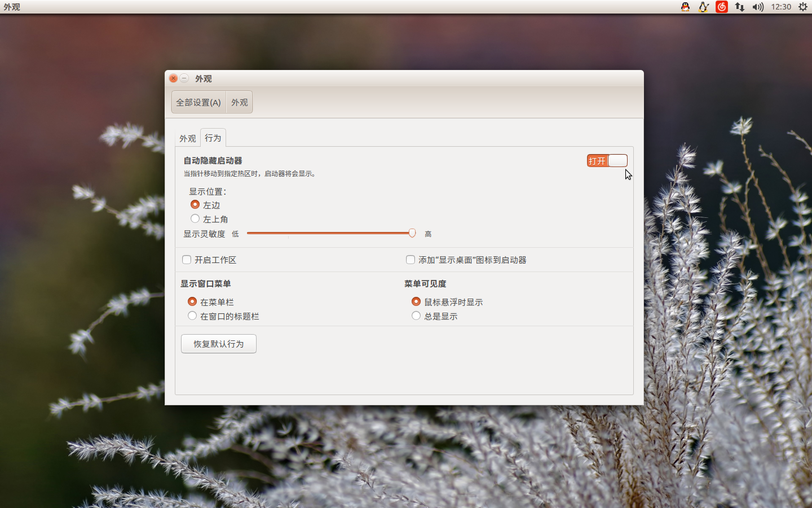
Task: Open the system gear session menu
Action: pos(803,7)
